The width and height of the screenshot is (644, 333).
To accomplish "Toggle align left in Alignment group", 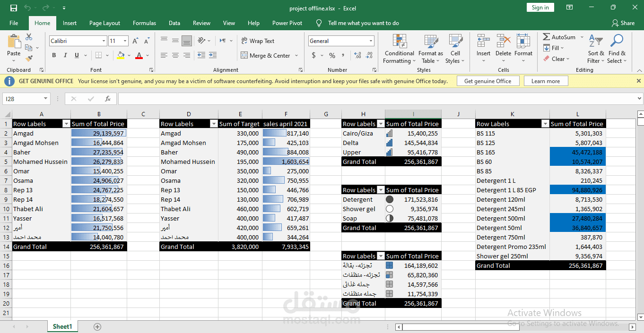I will (164, 55).
